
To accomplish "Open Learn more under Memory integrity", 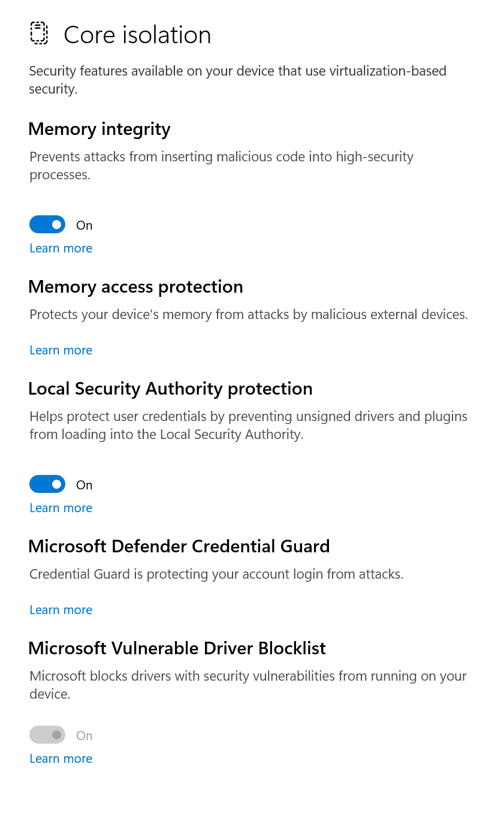I will tap(61, 248).
